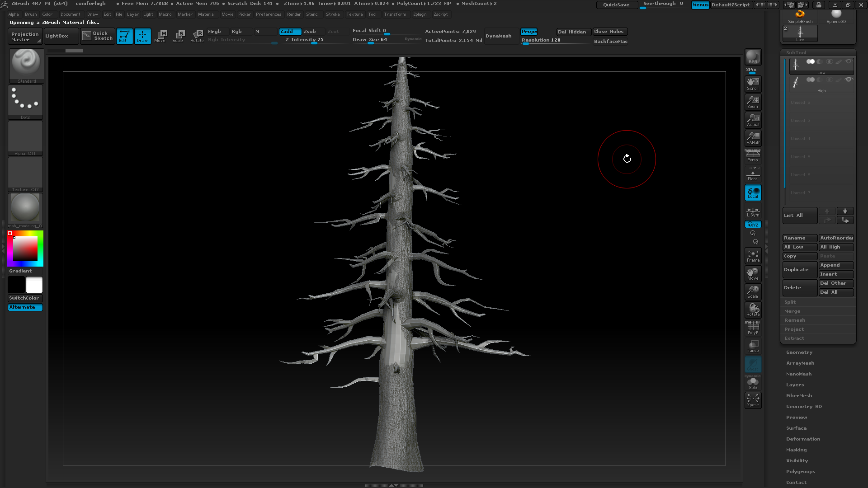The image size is (868, 488).
Task: Expand the Split section in SubTool
Action: coord(790,302)
